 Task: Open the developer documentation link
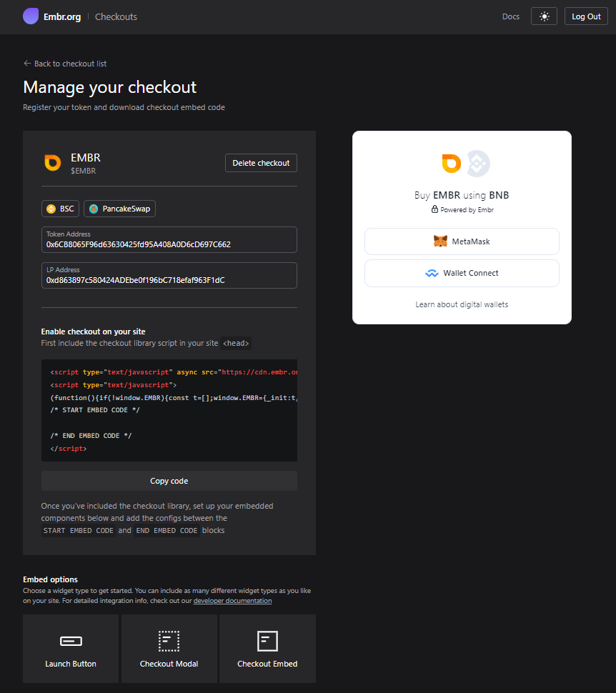click(232, 601)
